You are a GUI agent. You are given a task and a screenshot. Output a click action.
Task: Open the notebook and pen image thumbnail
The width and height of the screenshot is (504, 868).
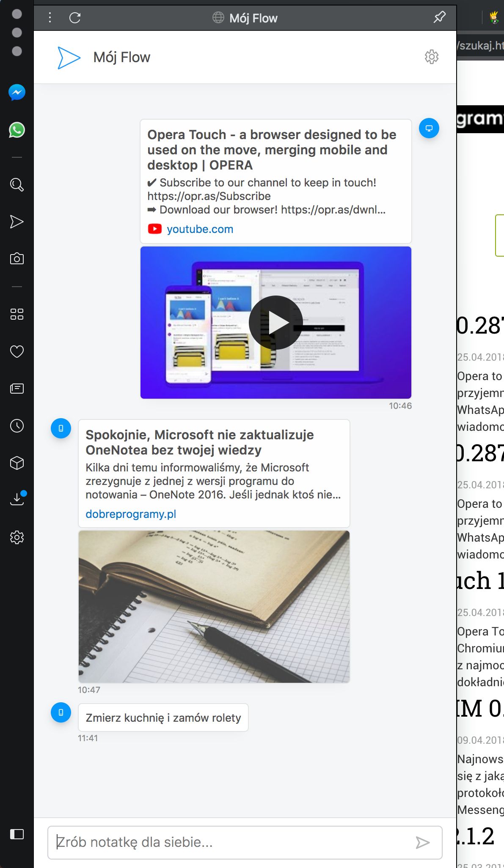214,606
